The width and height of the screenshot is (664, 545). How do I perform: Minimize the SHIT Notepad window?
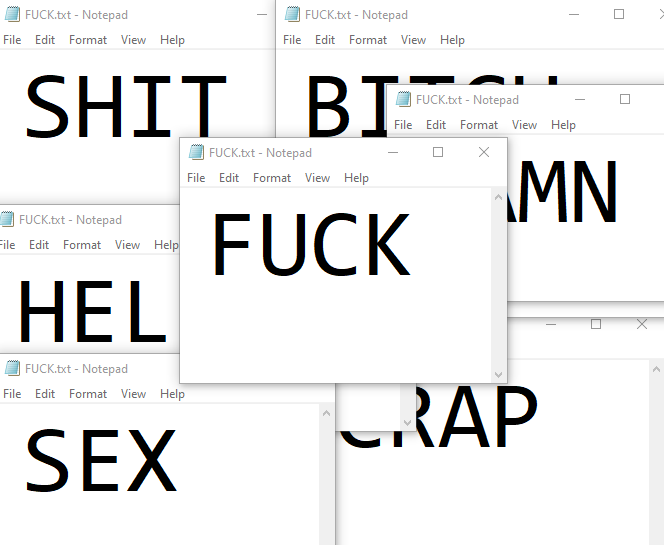(x=262, y=14)
